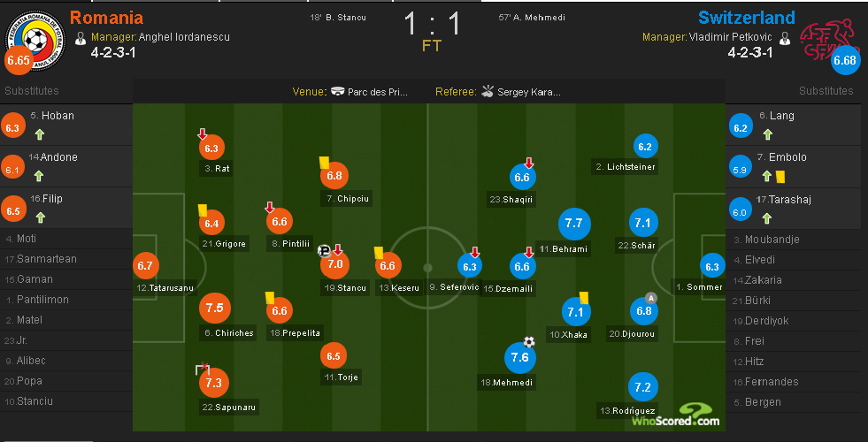Open the Romania team link
The width and height of the screenshot is (868, 442).
point(105,18)
